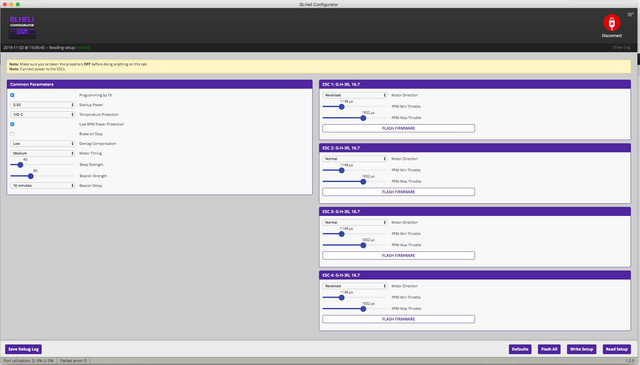Screen dimensions: 640x365
Task: Enable Brake on Stop checkbox
Action: (x=12, y=134)
